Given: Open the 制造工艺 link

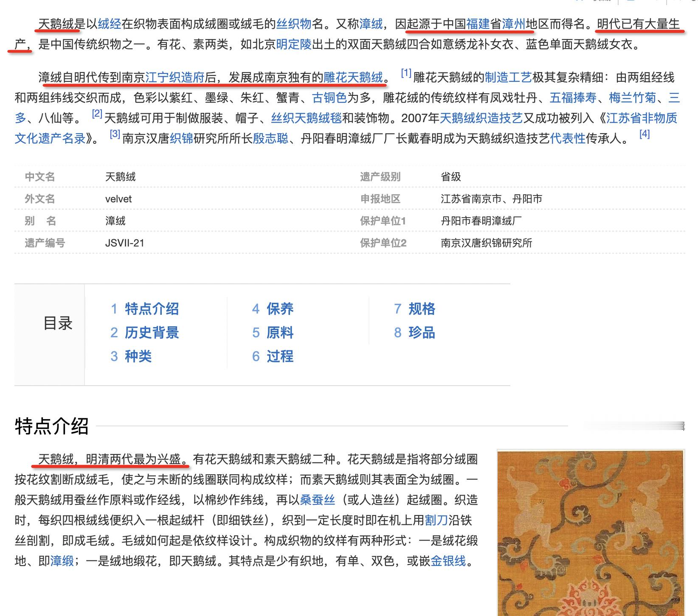Looking at the screenshot, I should coord(508,77).
